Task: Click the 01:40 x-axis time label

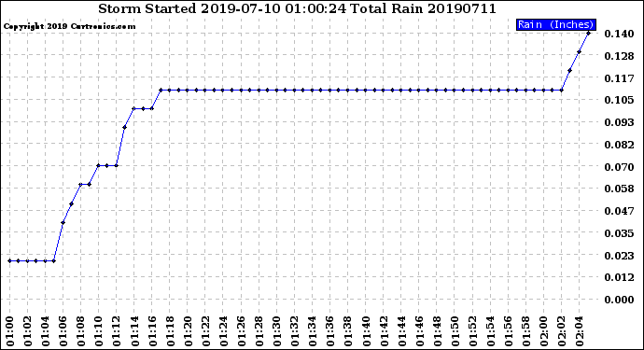Action: coord(366,331)
